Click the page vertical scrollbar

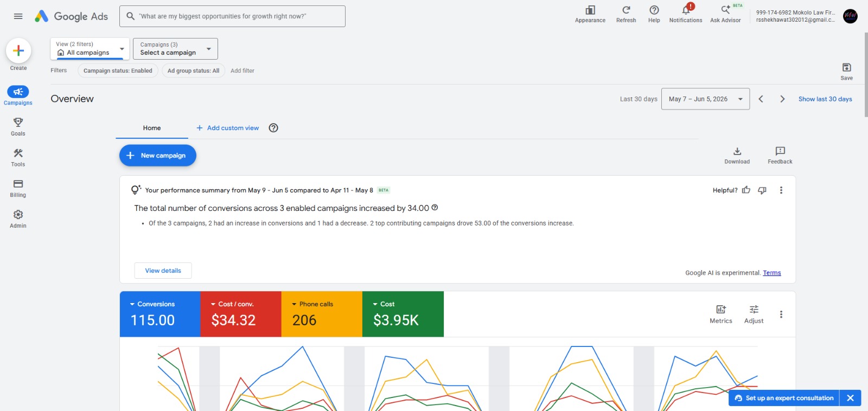pyautogui.click(x=866, y=74)
